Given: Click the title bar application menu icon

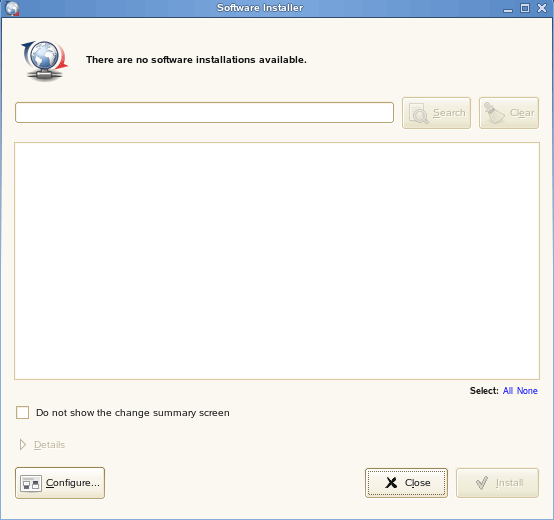Looking at the screenshot, I should tap(12, 8).
